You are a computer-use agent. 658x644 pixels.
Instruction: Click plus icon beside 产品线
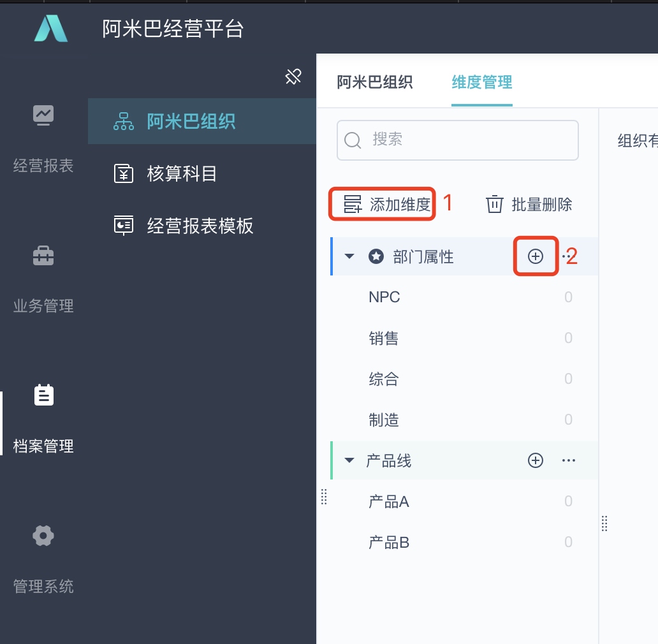536,460
